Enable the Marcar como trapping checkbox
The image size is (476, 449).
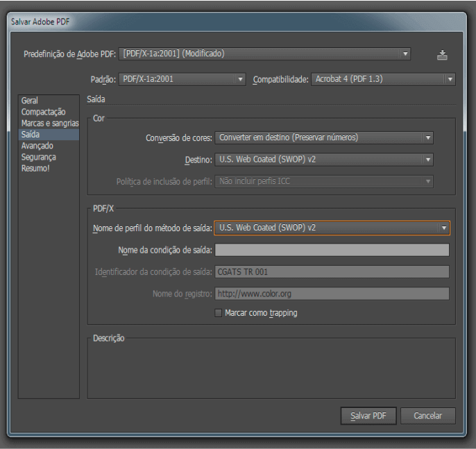click(219, 313)
